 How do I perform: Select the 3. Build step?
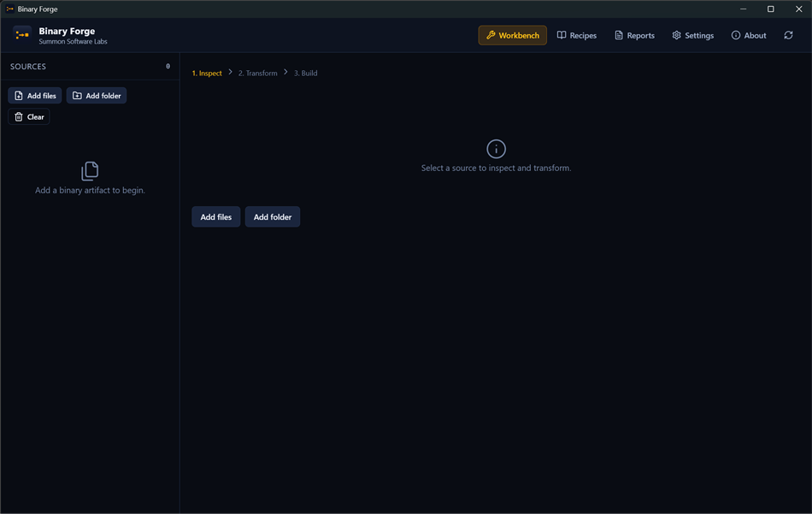305,73
